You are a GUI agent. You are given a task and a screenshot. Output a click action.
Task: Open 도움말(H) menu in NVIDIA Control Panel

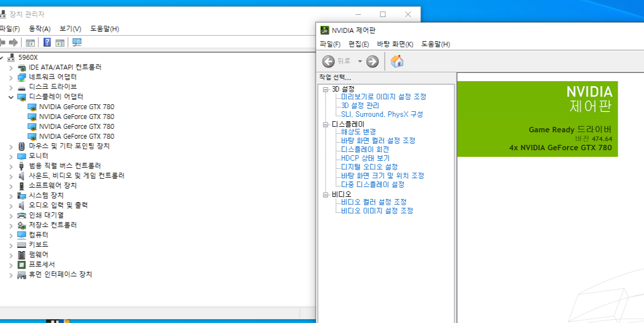coord(436,44)
